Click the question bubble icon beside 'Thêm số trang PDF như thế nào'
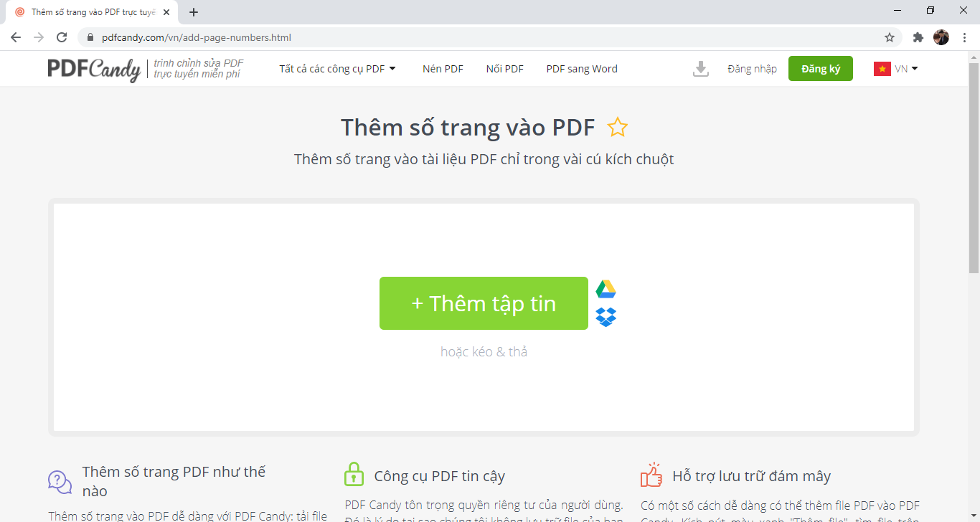 tap(60, 482)
